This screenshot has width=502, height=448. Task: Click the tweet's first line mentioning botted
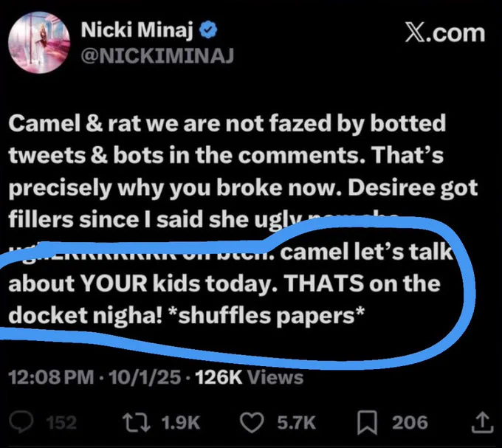227,123
